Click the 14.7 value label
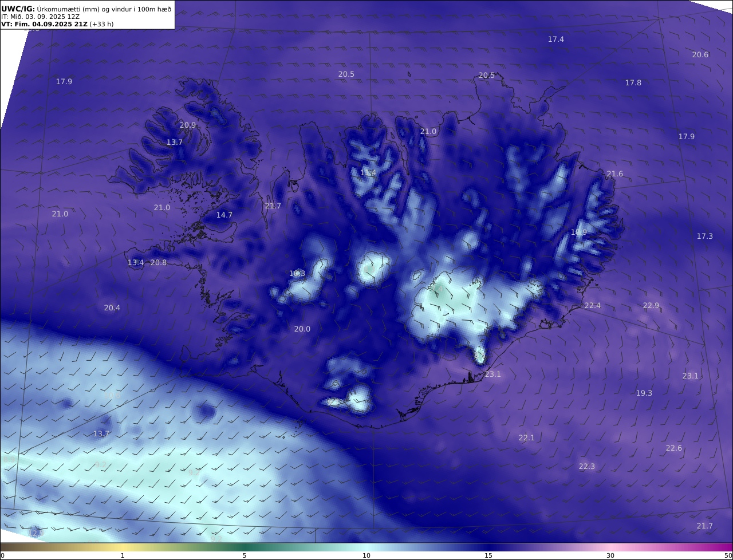Screen dimensions: 733x560 point(224,215)
